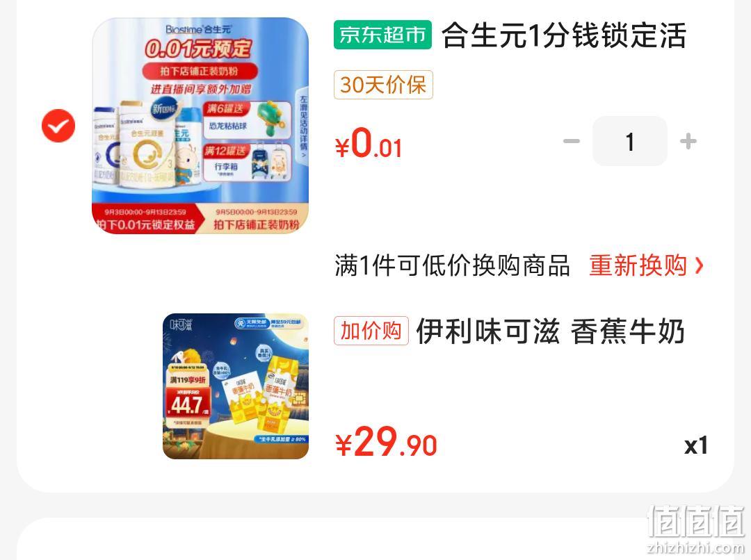Screen dimensions: 751x560
Task: Uncheck the red selection checkmark for Biostime item
Action: (58, 126)
